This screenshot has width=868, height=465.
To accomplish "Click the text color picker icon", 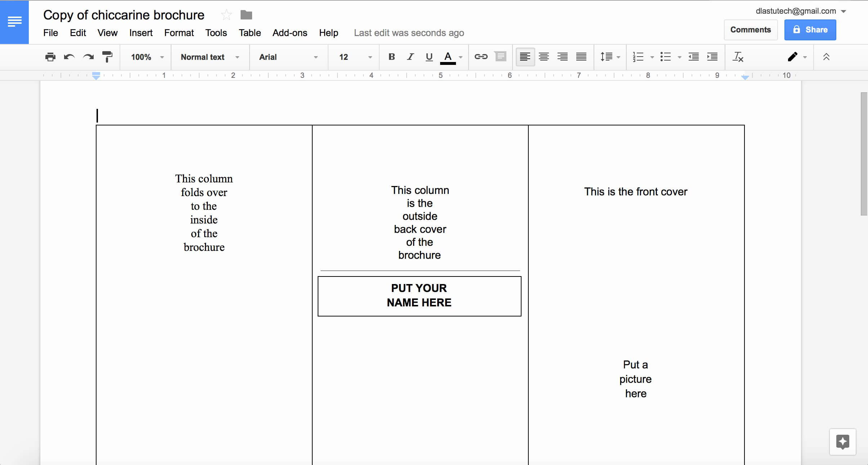I will pos(448,57).
